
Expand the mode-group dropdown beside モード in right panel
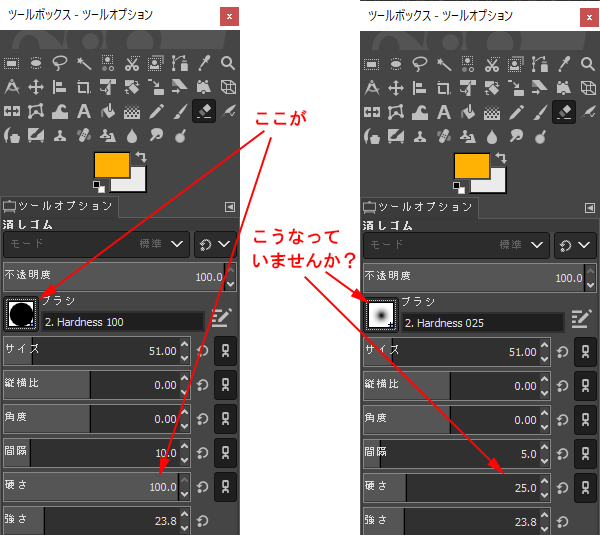[x=574, y=243]
